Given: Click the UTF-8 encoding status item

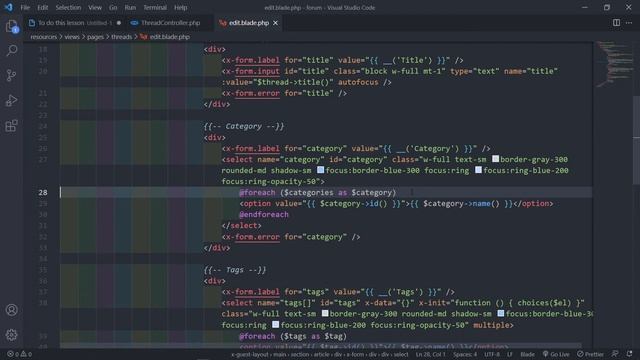Looking at the screenshot, I should click(x=491, y=354).
